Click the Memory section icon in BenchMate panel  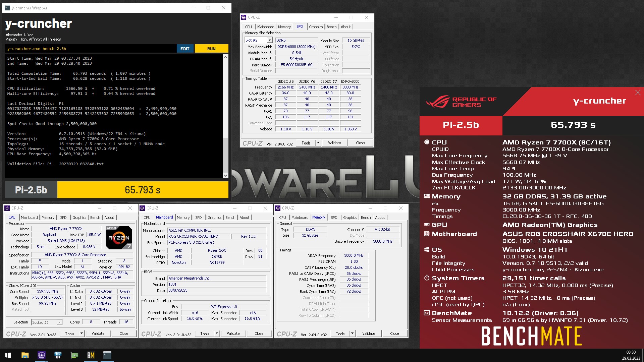pos(427,196)
